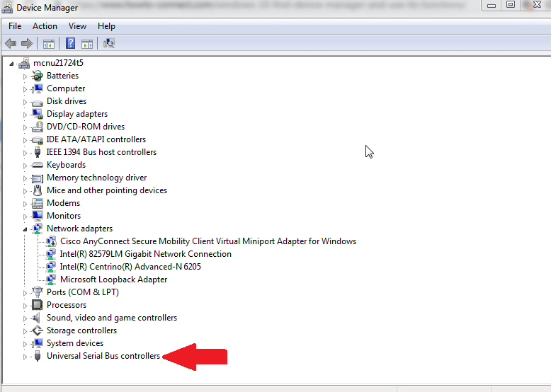Expand the Storage controllers node arrow

pos(25,331)
